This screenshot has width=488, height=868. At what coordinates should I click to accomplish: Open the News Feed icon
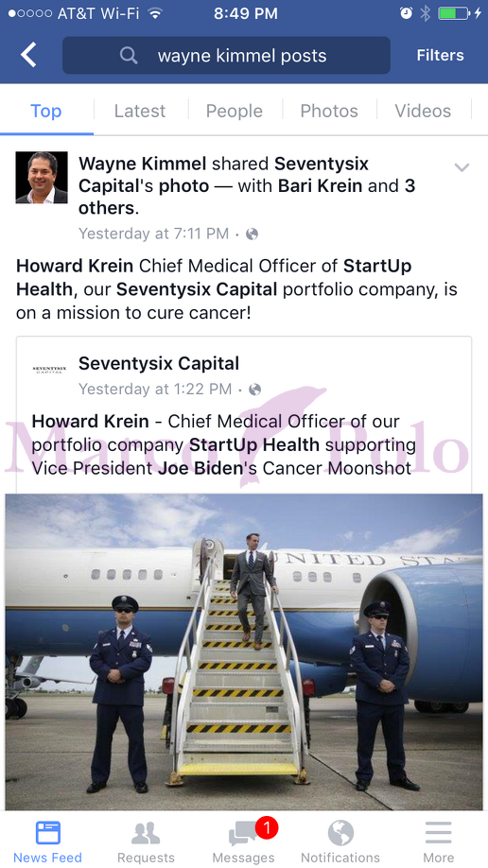(47, 833)
